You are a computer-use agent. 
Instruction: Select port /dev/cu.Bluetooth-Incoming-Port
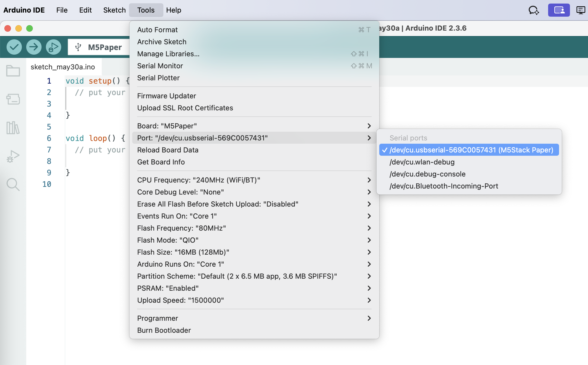click(x=469, y=186)
